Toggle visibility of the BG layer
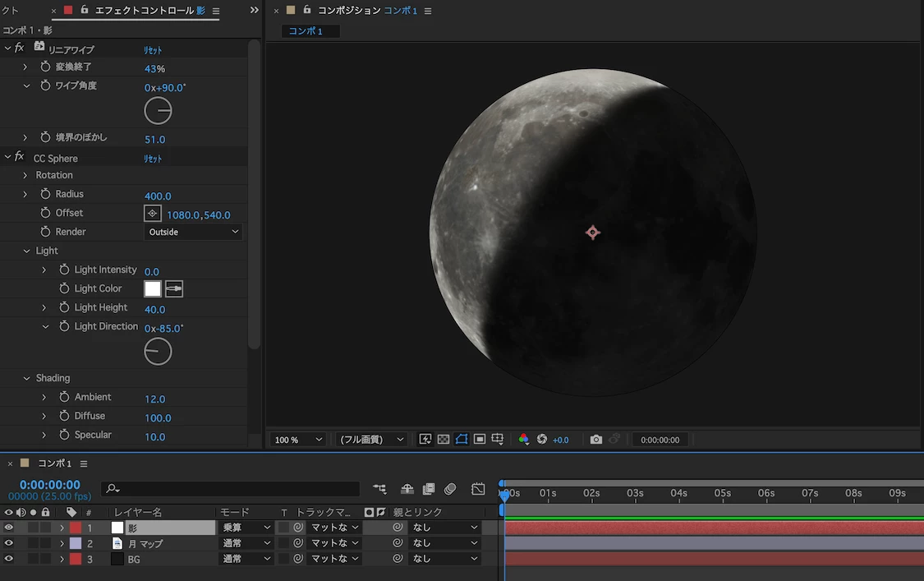The width and height of the screenshot is (924, 581). 9,559
